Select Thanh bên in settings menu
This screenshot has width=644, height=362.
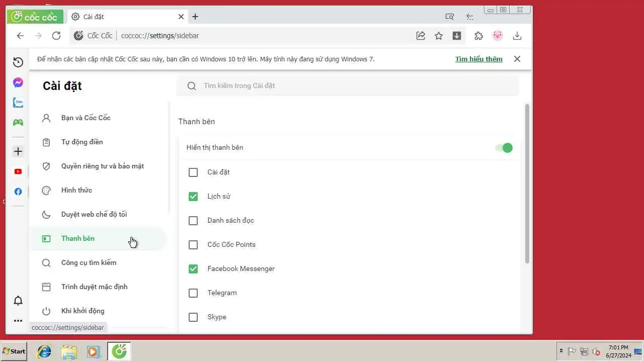coord(98,239)
